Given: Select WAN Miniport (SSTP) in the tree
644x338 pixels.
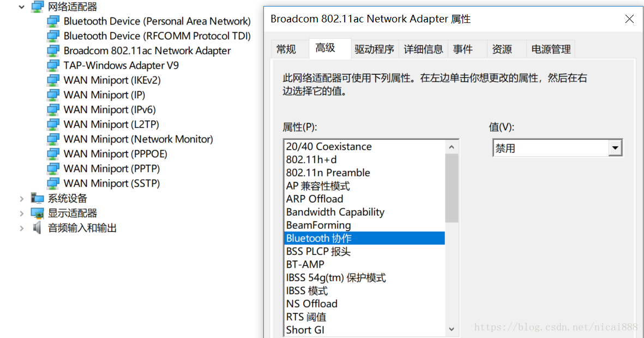Looking at the screenshot, I should pos(112,183).
